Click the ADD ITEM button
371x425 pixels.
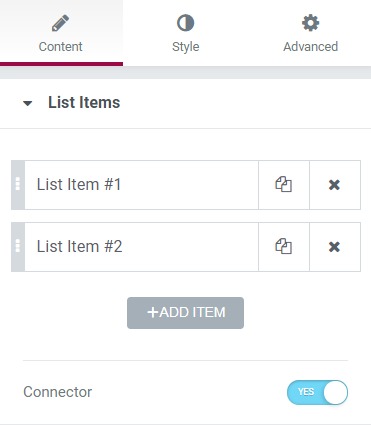pyautogui.click(x=185, y=313)
